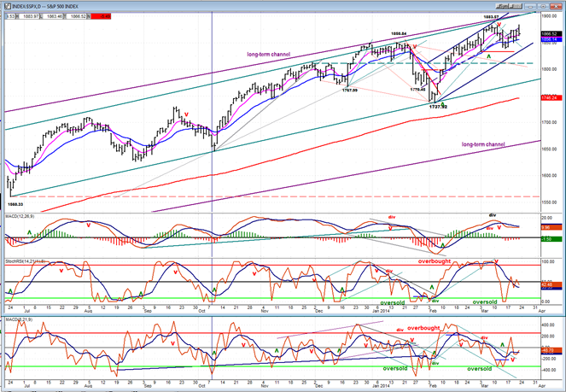
Task: Select the blue 1856.14 moving average tag
Action: point(551,38)
